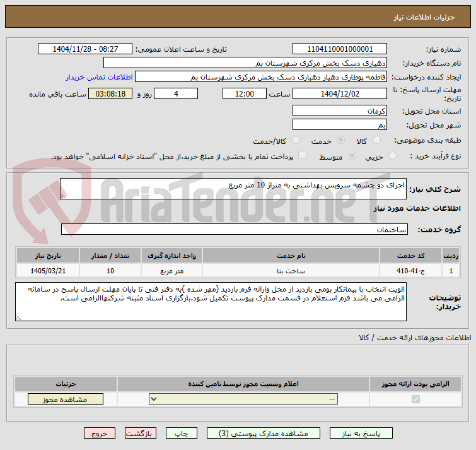
Task: Click the quantity cell showing 10
Action: [x=110, y=271]
